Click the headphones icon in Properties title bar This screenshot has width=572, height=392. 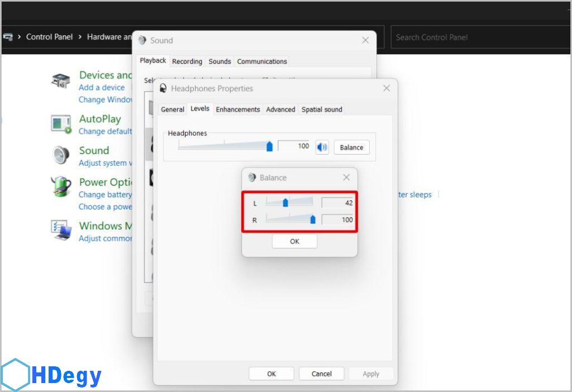[x=163, y=88]
